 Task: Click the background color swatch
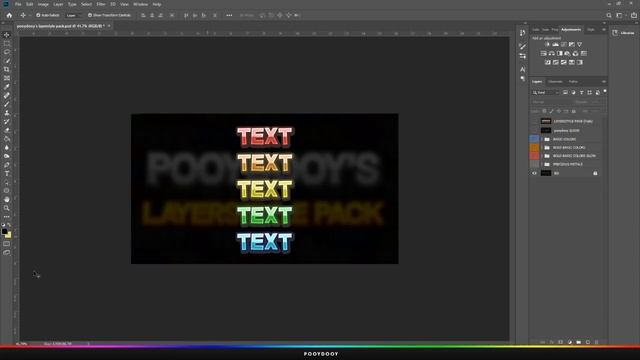click(x=9, y=235)
